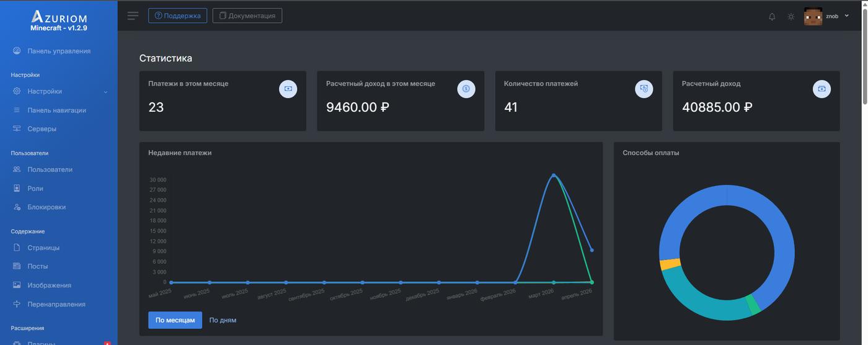This screenshot has width=868, height=345.
Task: Click the Перенаправления signpost icon
Action: tap(17, 304)
